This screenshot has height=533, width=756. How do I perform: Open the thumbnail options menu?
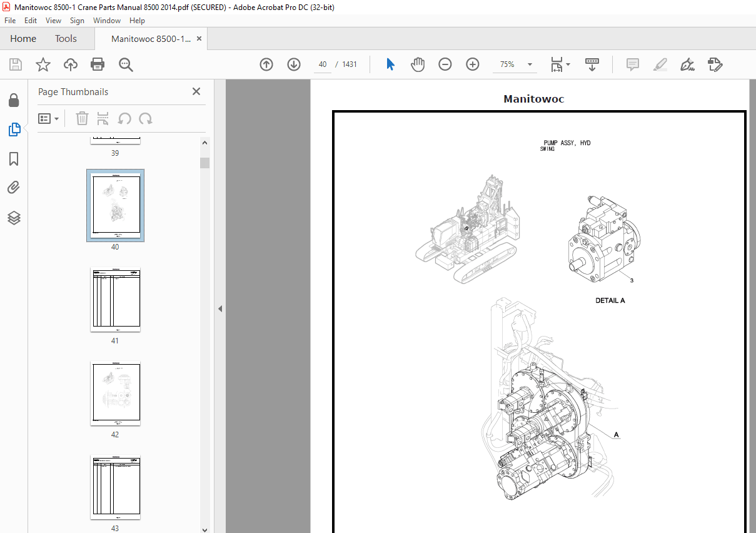(48, 118)
